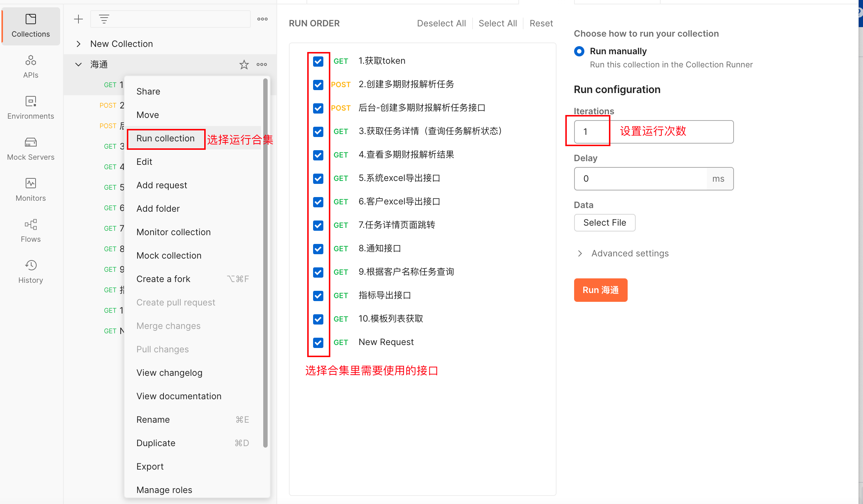Uncheck the 1.获取token request

[x=317, y=61]
